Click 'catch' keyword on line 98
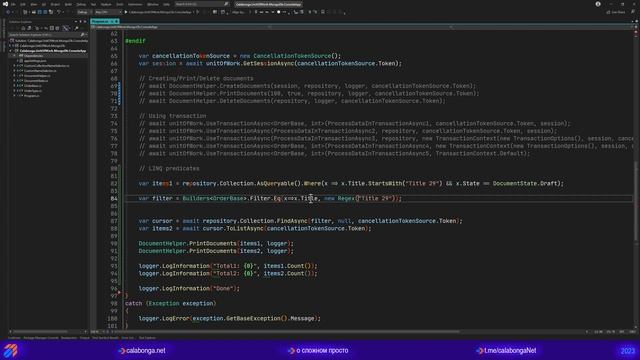Viewport: 640px width, 360px height. coord(133,304)
